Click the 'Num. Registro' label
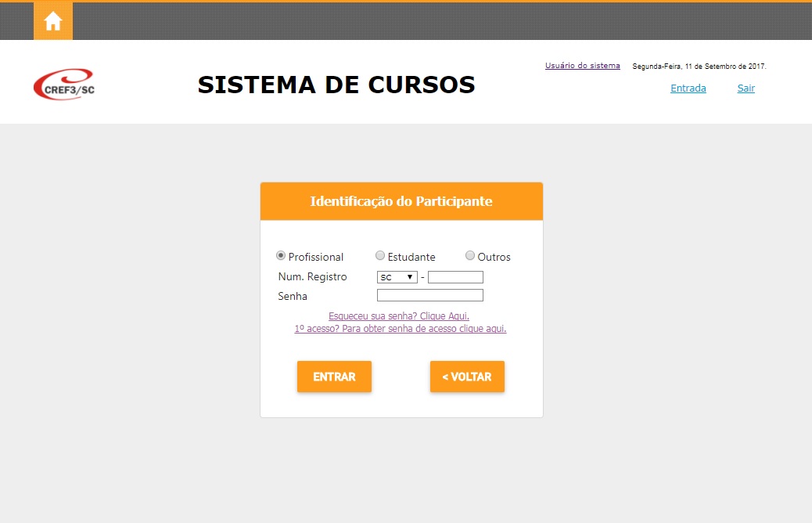The width and height of the screenshot is (812, 523). click(x=312, y=277)
